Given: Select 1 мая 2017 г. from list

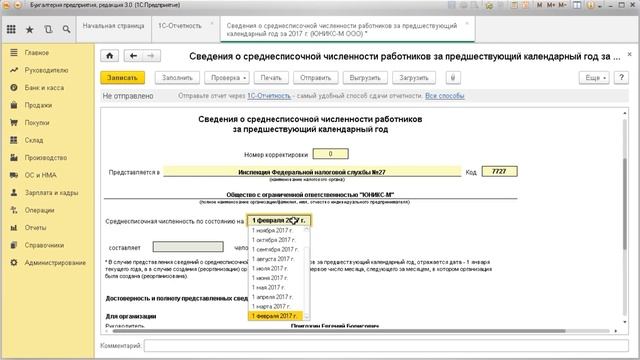Looking at the screenshot, I should click(276, 287).
